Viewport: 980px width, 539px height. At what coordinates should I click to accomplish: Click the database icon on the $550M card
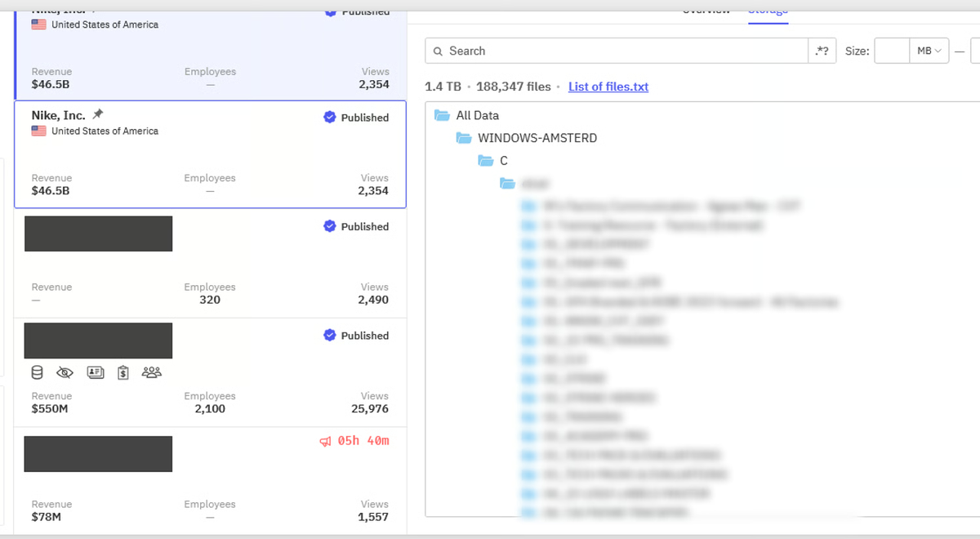tap(36, 372)
